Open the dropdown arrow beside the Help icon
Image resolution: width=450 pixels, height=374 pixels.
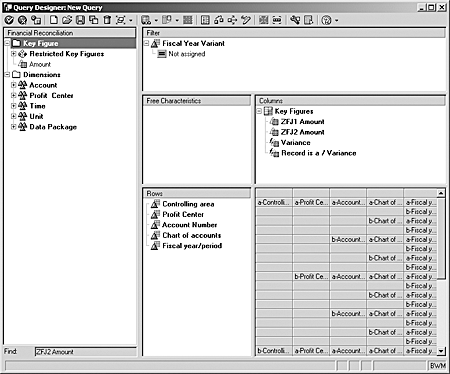pyautogui.click(x=337, y=21)
